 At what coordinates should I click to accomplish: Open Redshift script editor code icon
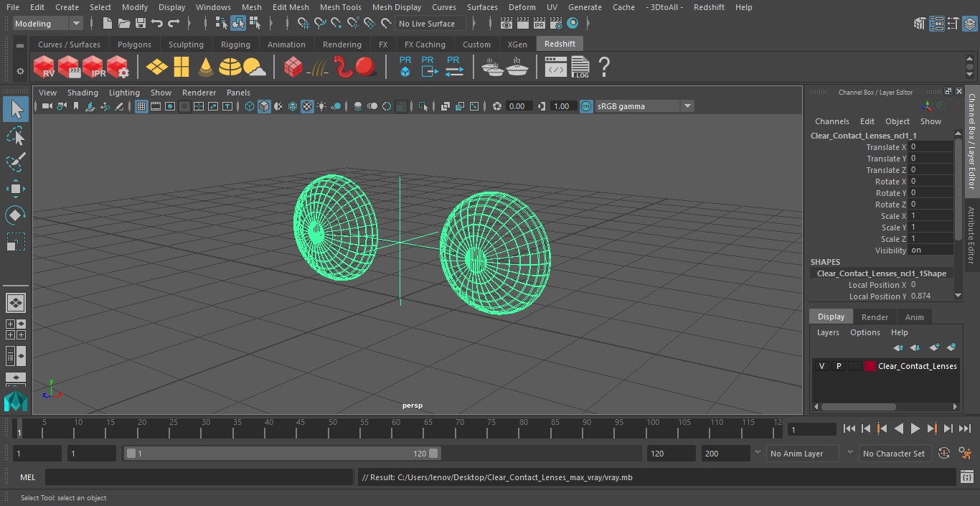pos(556,67)
